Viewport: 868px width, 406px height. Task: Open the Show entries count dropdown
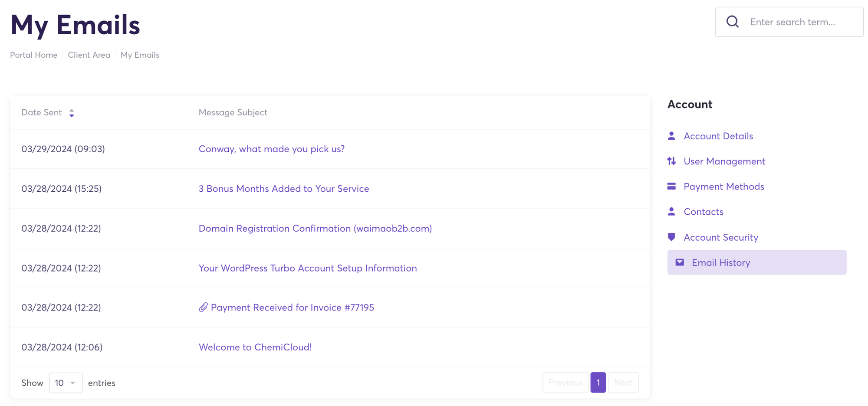pyautogui.click(x=66, y=383)
